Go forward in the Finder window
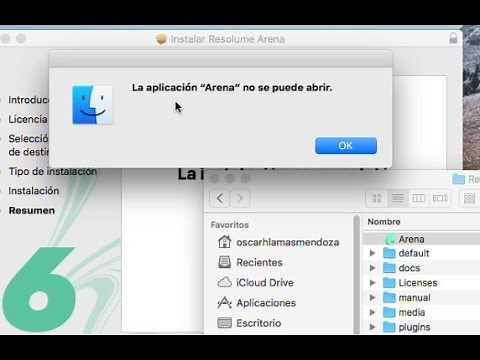480x360 pixels. (x=239, y=198)
